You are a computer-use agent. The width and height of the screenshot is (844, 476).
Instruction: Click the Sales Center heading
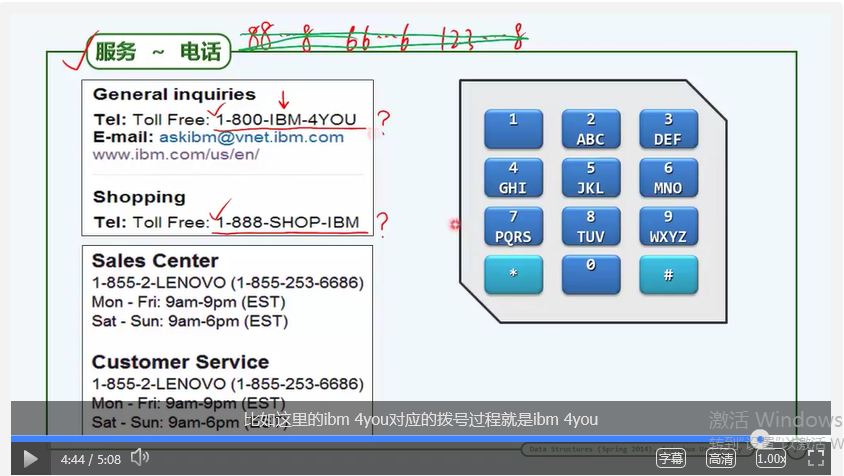[155, 261]
